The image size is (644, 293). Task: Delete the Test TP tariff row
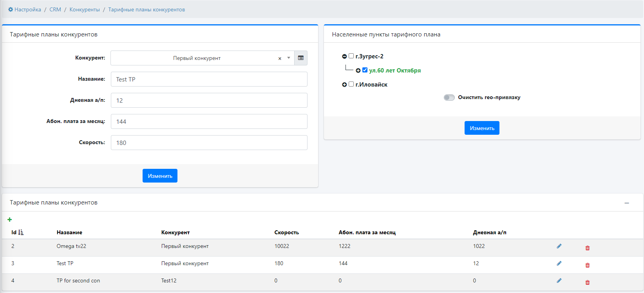tap(587, 265)
